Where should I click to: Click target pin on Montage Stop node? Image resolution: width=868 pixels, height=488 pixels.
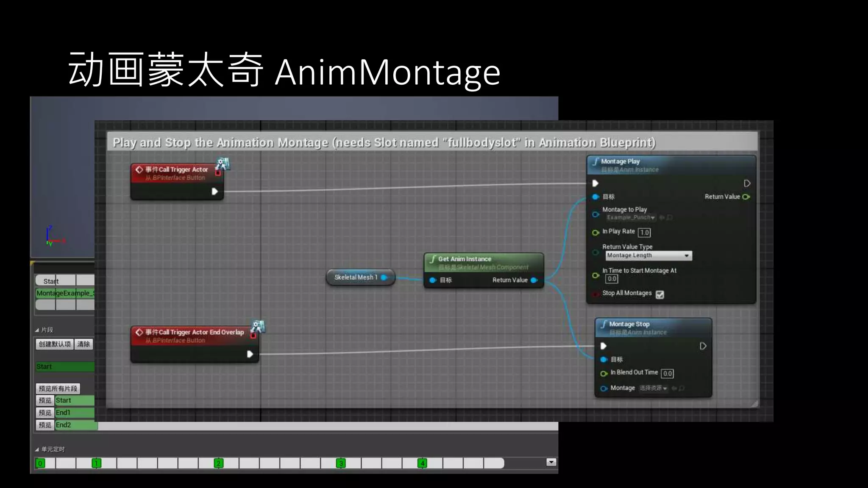[x=604, y=360]
